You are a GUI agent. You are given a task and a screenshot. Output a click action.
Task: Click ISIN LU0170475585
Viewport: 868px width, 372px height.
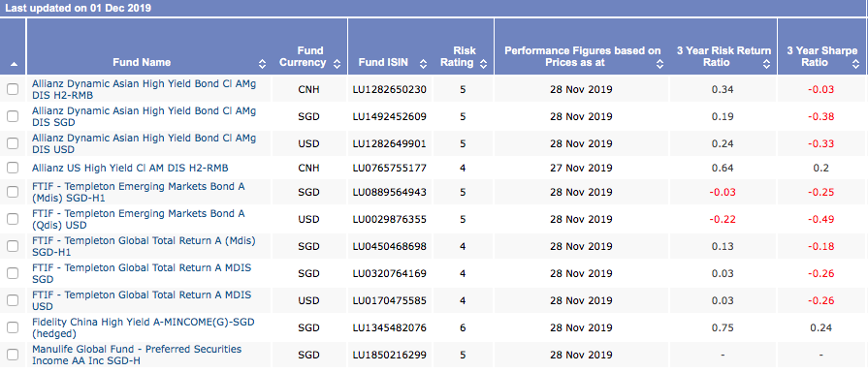[389, 300]
